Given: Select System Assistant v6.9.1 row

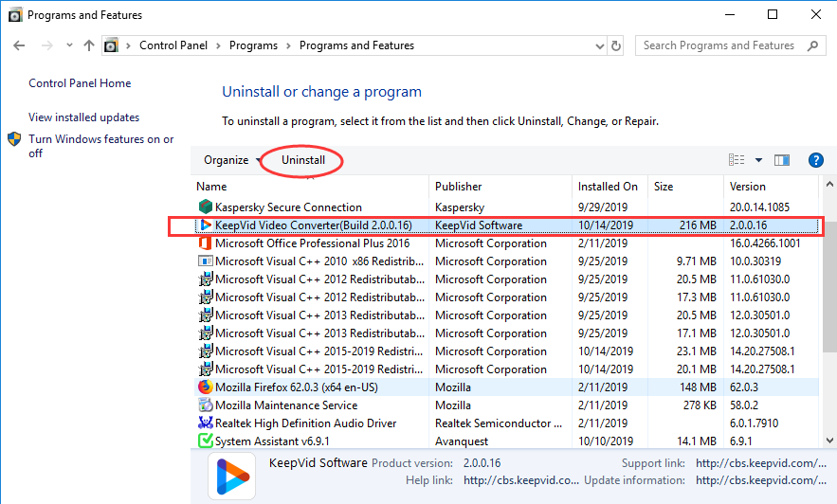Looking at the screenshot, I should pyautogui.click(x=505, y=441).
